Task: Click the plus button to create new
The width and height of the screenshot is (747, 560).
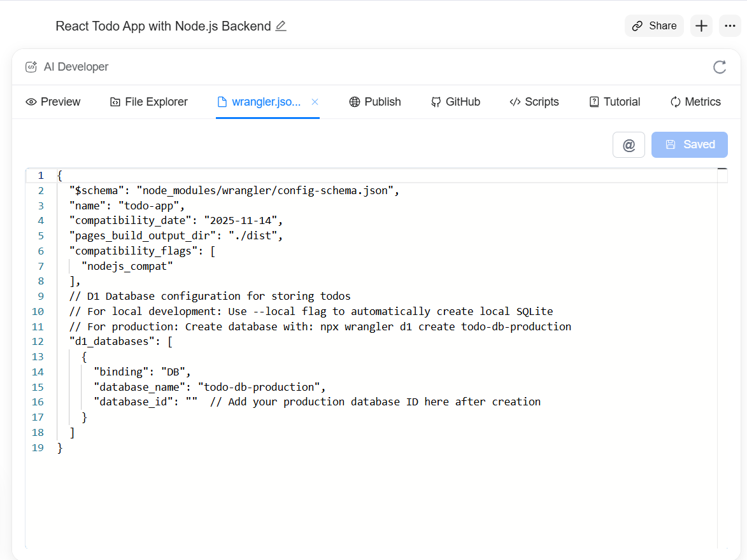Action: click(x=701, y=25)
